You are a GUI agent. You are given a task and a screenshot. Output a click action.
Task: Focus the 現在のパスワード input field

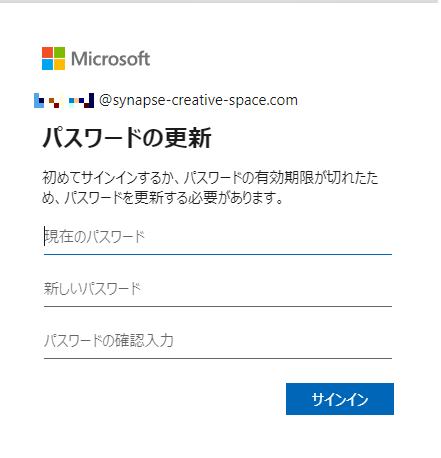pyautogui.click(x=218, y=237)
